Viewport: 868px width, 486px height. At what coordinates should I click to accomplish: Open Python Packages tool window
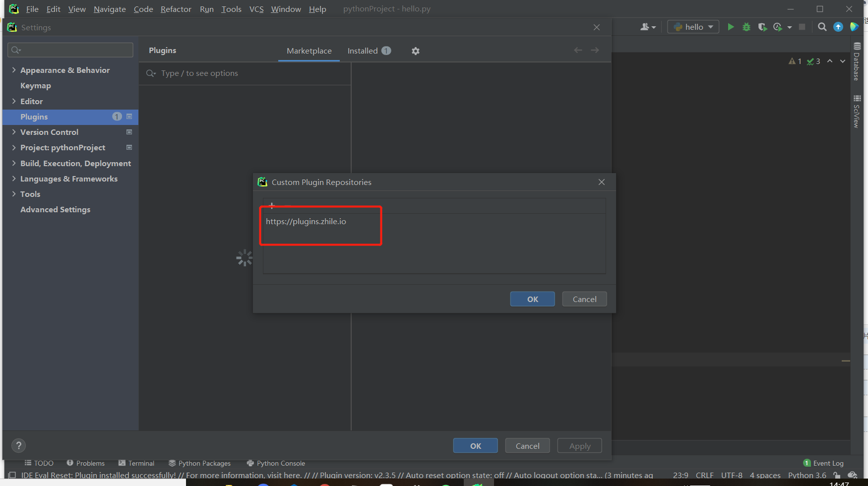coord(199,463)
